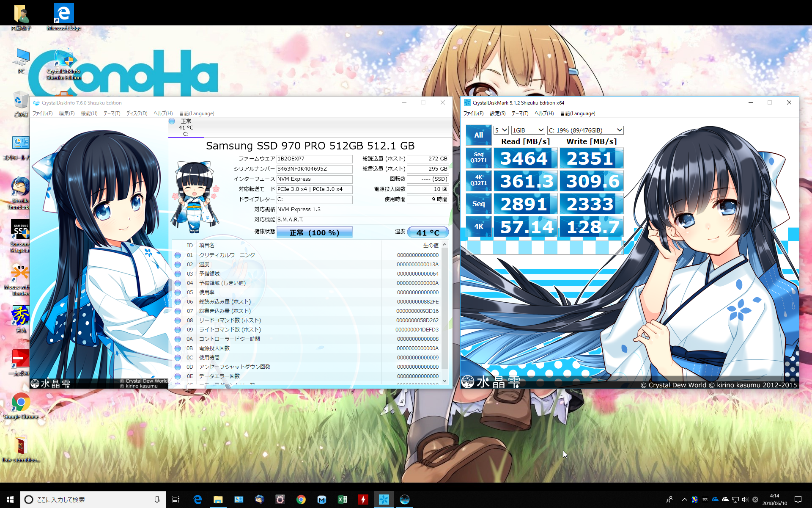The width and height of the screenshot is (812, 508).
Task: Run the Seq Q32T1 benchmark test
Action: (x=478, y=157)
